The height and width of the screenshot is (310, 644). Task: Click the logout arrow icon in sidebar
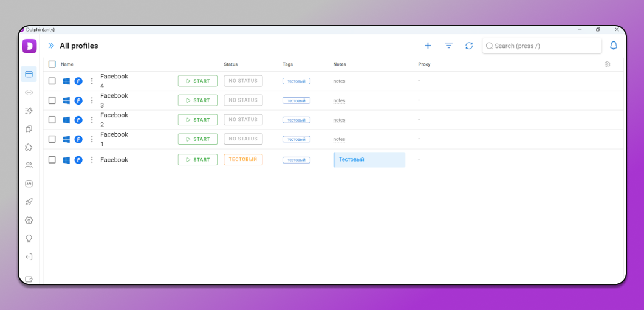(29, 257)
